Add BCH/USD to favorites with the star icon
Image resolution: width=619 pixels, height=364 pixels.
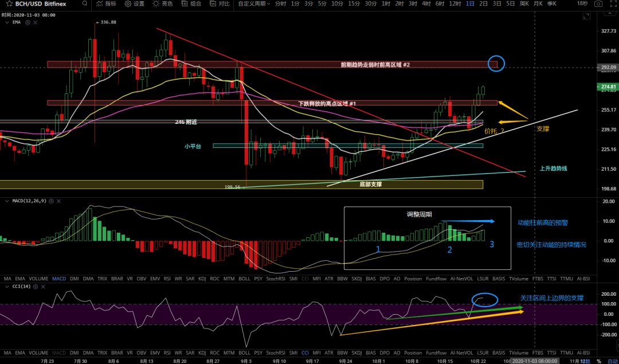pos(9,3)
